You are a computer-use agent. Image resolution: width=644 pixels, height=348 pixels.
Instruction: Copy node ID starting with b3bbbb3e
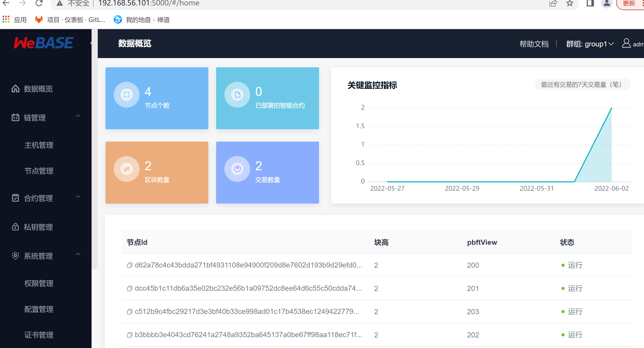click(129, 335)
